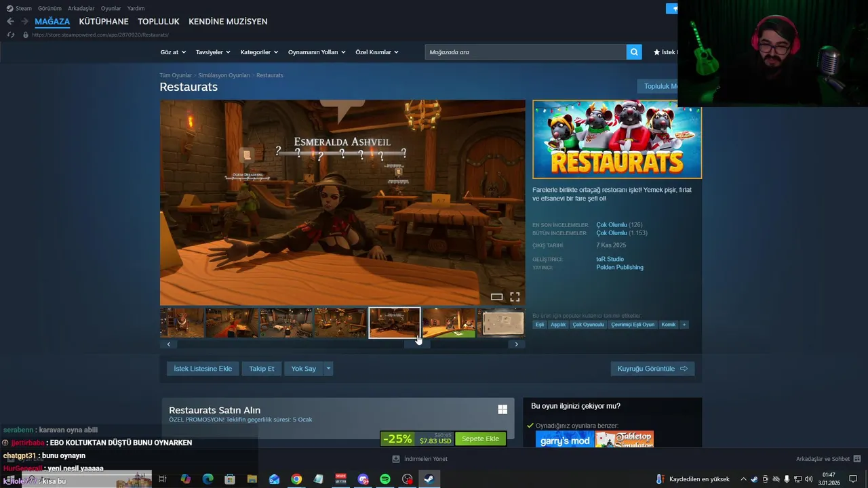868x488 pixels.
Task: Expand the Tavsiyeler dropdown
Action: point(213,52)
